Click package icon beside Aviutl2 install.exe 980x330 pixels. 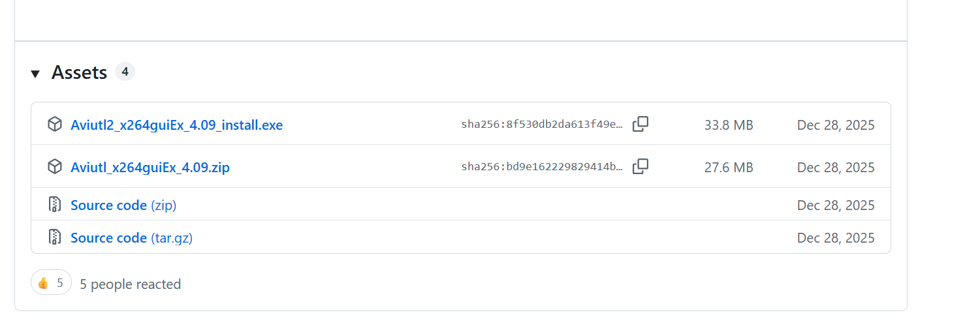(x=55, y=125)
